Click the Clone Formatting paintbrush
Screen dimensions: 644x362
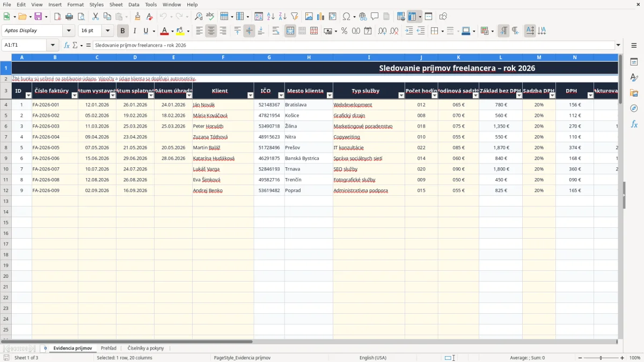tap(138, 17)
